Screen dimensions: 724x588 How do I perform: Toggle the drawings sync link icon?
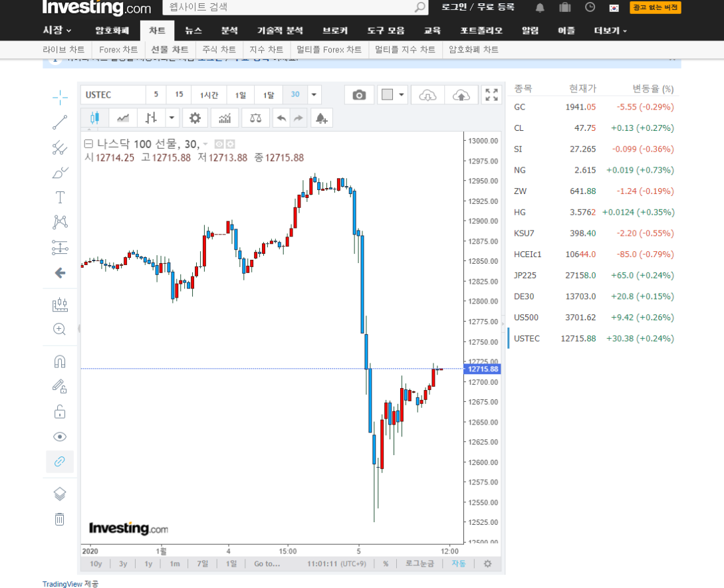(x=60, y=462)
